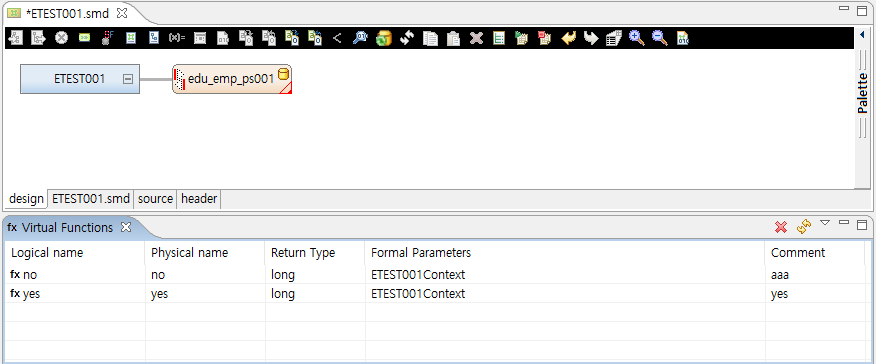The height and width of the screenshot is (364, 876).
Task: Click the red square notes toolbar icon
Action: pos(545,38)
